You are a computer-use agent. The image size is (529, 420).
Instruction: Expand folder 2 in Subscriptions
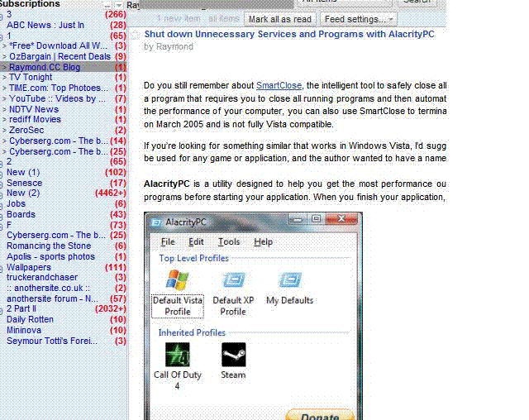click(x=2, y=163)
